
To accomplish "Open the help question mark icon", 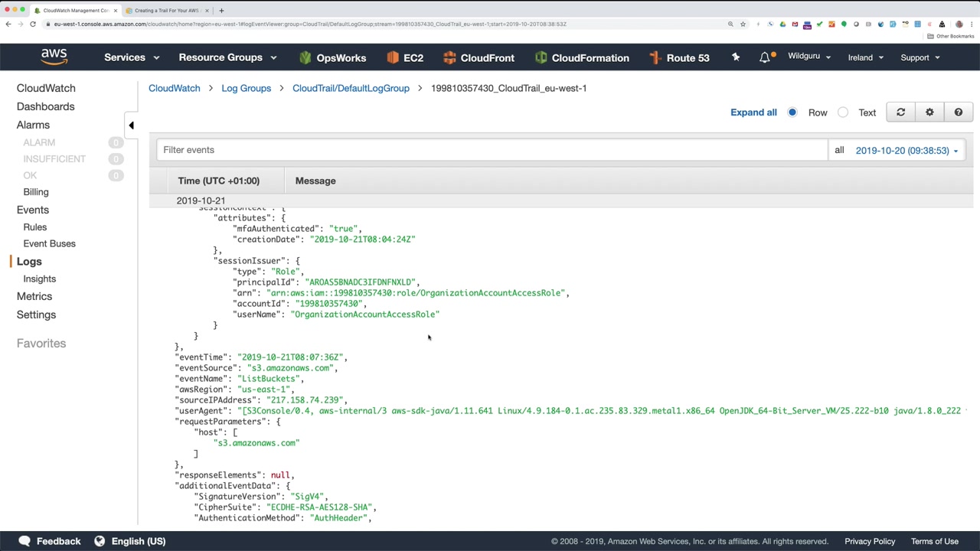I will [x=959, y=112].
